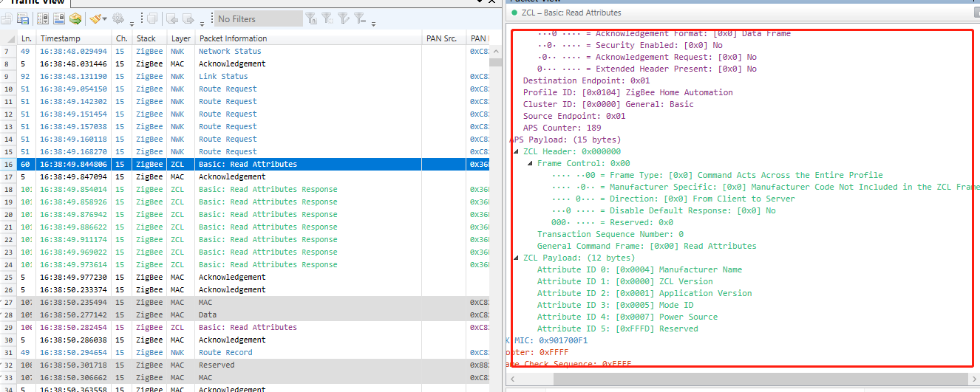Click the Ln. column header
This screenshot has height=392, width=980.
(27, 38)
